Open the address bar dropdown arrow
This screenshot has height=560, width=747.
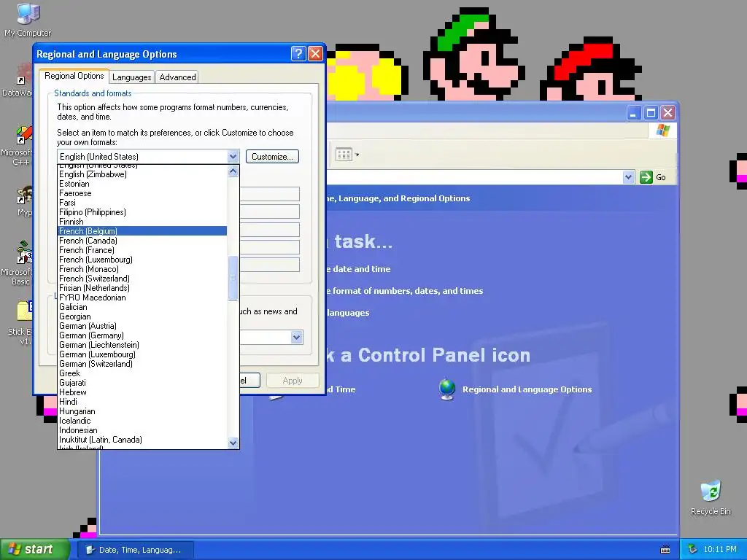(x=628, y=177)
